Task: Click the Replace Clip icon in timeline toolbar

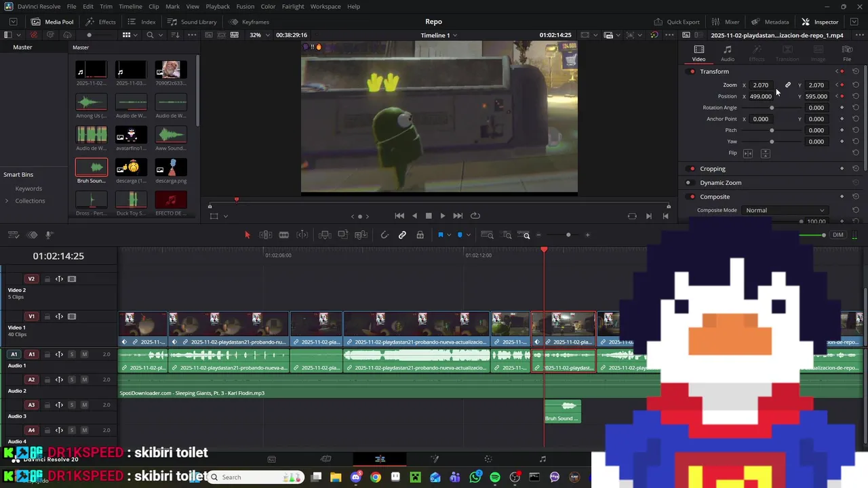Action: pos(361,235)
